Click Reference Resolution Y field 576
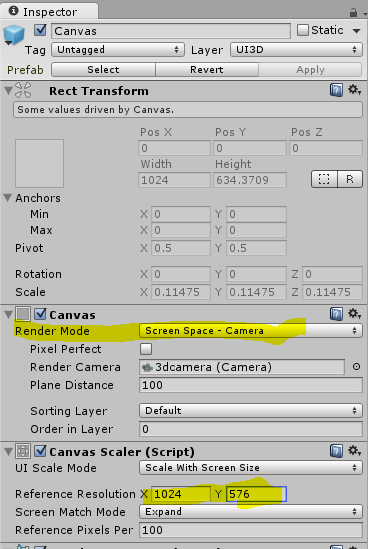368x549 pixels. [256, 494]
